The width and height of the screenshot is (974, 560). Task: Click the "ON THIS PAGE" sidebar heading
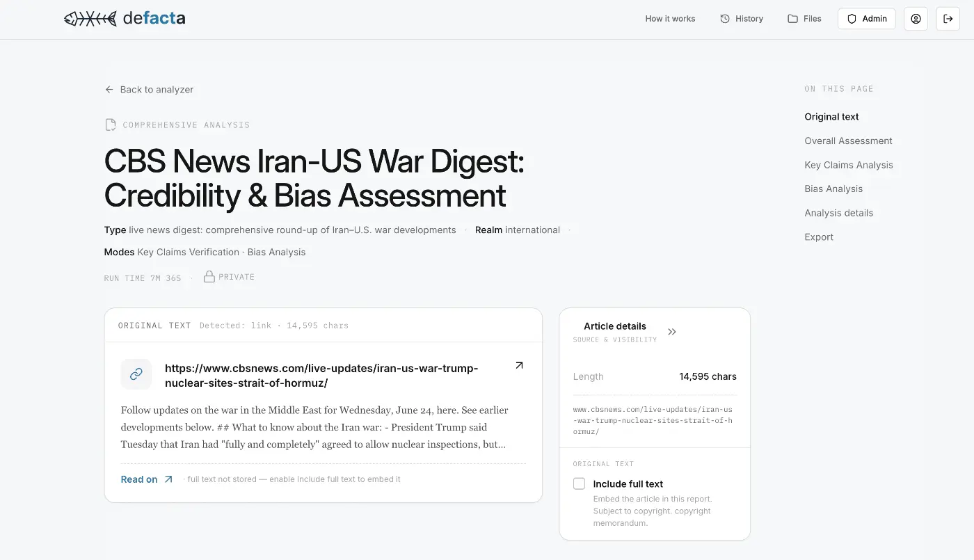click(x=838, y=89)
